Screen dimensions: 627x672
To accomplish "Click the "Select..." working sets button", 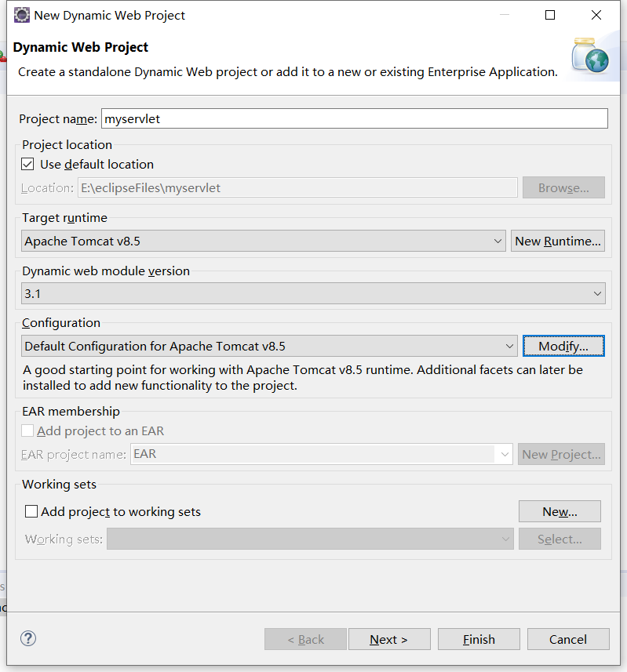I will click(x=560, y=538).
